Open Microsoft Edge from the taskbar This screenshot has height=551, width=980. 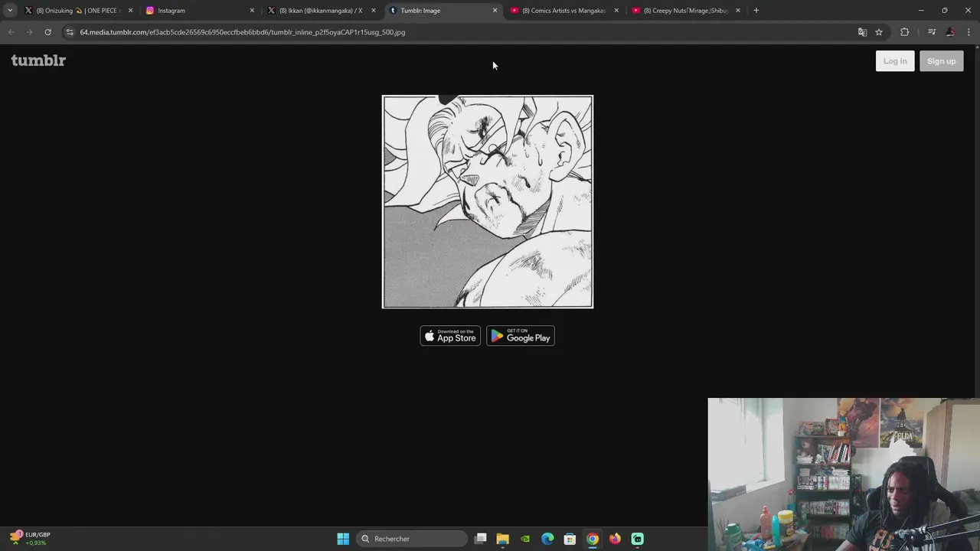pyautogui.click(x=547, y=539)
